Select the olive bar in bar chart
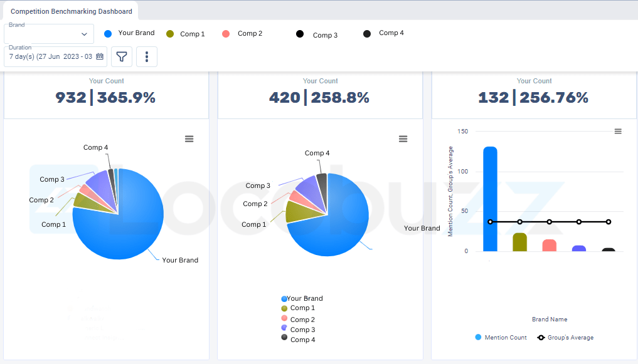Image resolution: width=638 pixels, height=364 pixels. (x=519, y=242)
